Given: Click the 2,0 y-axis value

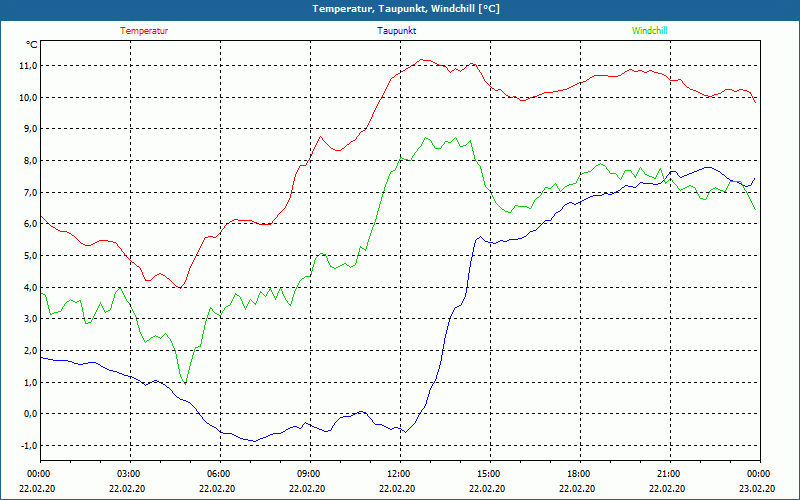Looking at the screenshot, I should coord(30,350).
